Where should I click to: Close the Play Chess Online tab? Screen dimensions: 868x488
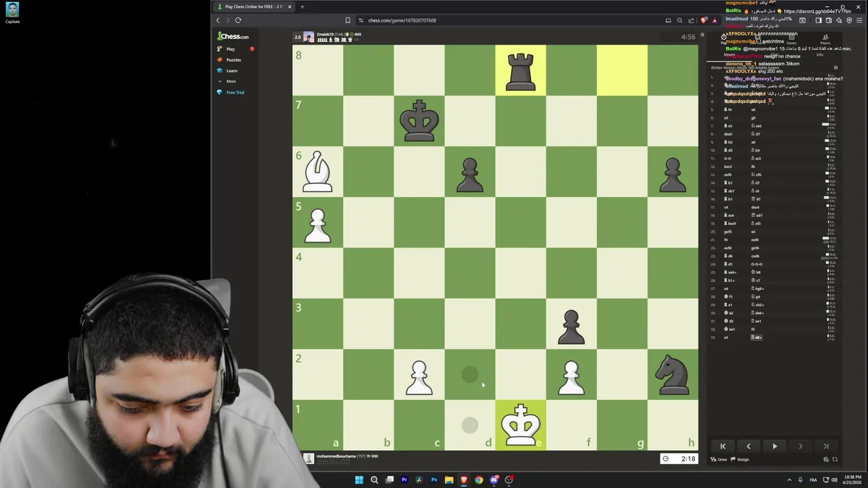pos(290,7)
